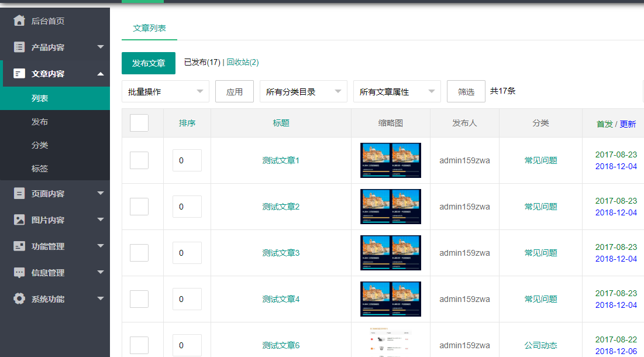Open the 回收站(2) link
Viewport: 644px width, 357px height.
click(x=243, y=62)
